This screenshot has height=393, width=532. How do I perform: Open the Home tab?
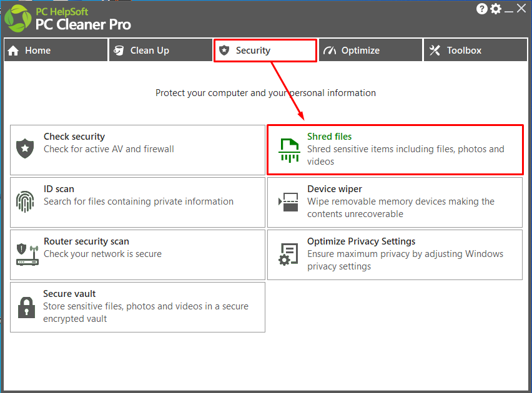tap(56, 50)
